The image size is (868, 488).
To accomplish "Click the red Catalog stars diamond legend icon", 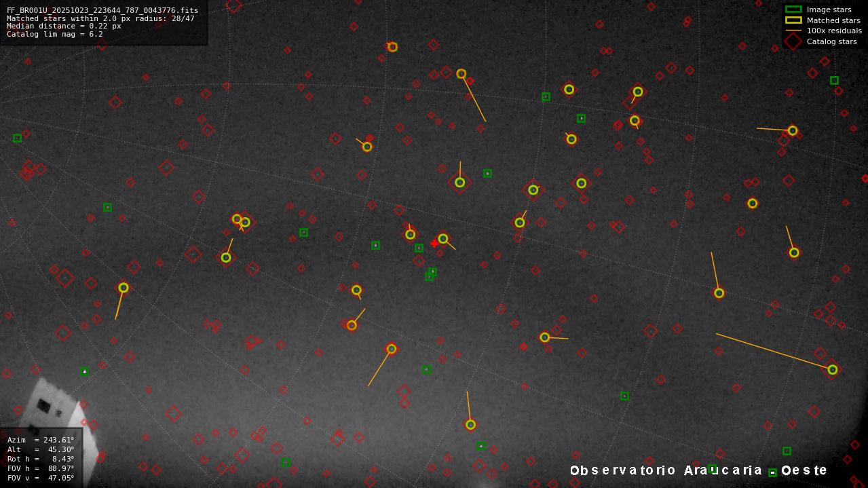I will [x=792, y=41].
